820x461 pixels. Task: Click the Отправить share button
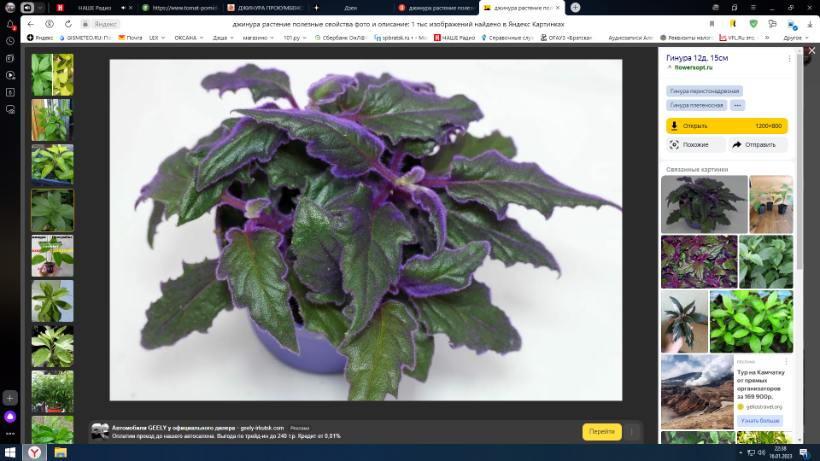pyautogui.click(x=758, y=145)
